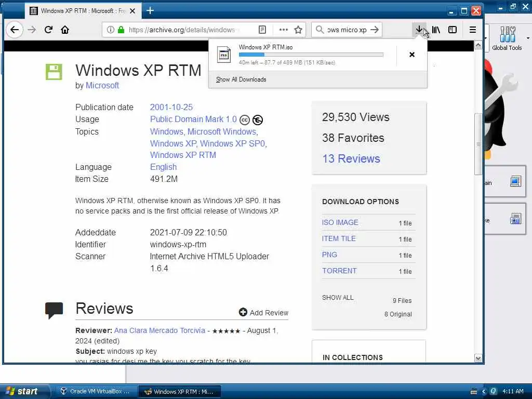The height and width of the screenshot is (399, 532).
Task: Click Add Review button
Action: pos(263,312)
